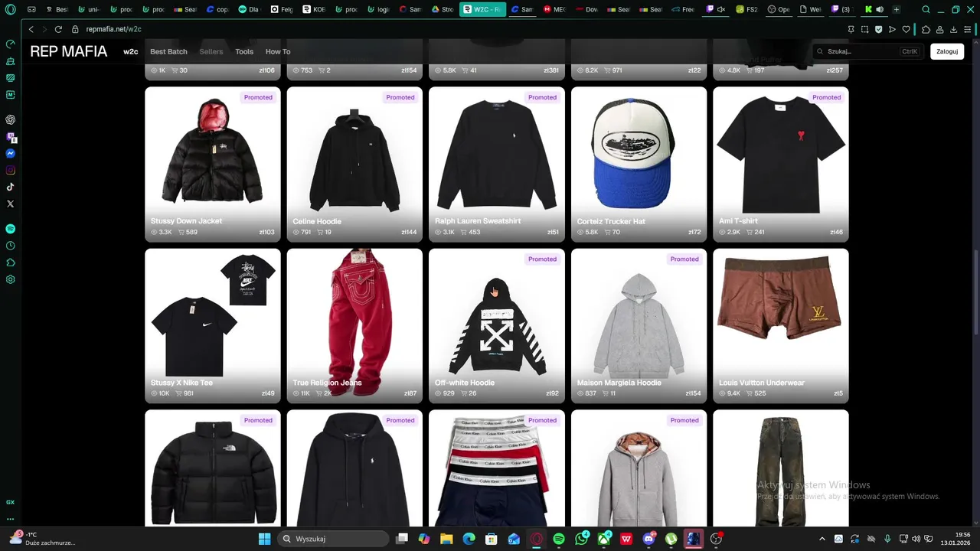Image resolution: width=980 pixels, height=551 pixels.
Task: Switch to the KOF browser tab
Action: (x=312, y=10)
